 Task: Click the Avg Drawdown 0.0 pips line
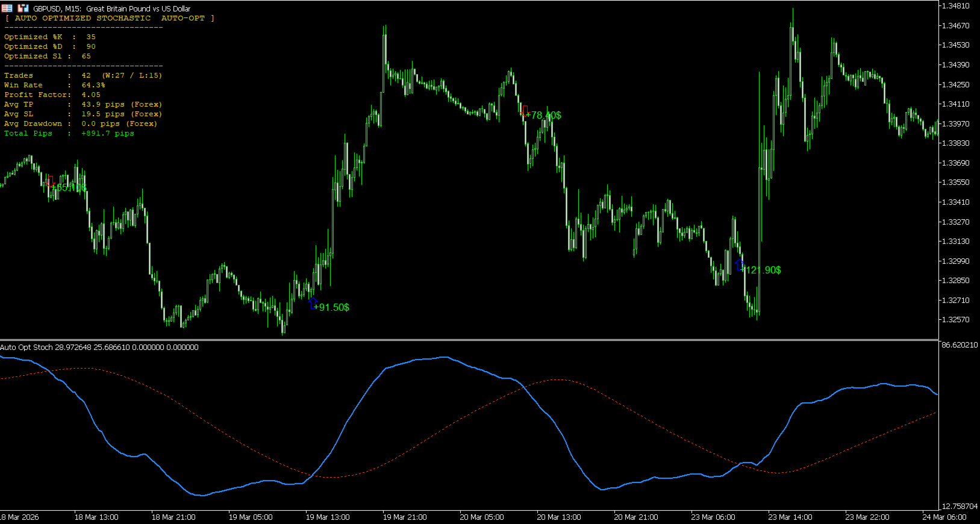81,123
